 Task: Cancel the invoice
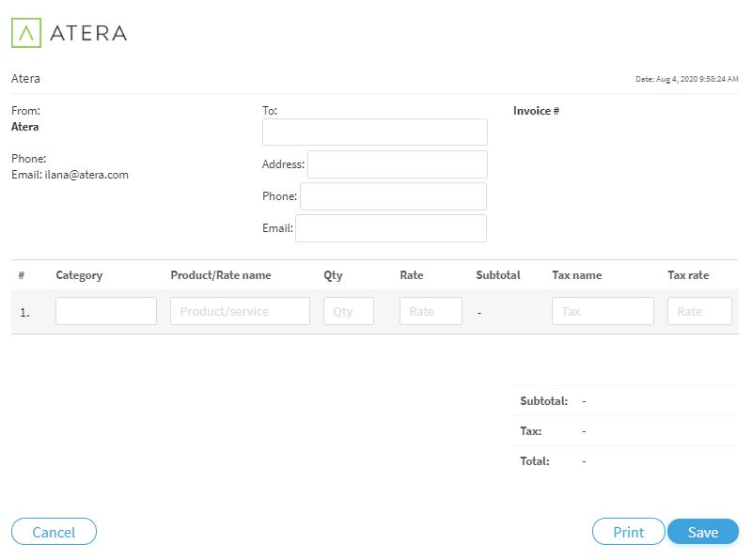pos(54,532)
